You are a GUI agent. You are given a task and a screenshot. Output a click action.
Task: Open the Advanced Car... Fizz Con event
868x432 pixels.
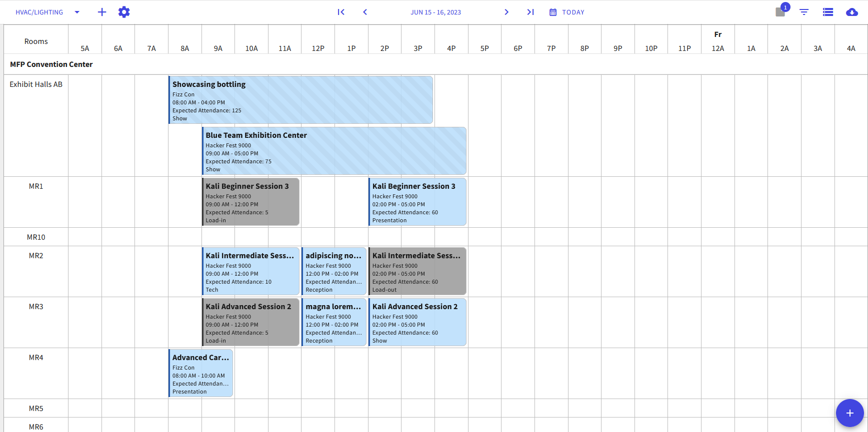click(x=200, y=373)
